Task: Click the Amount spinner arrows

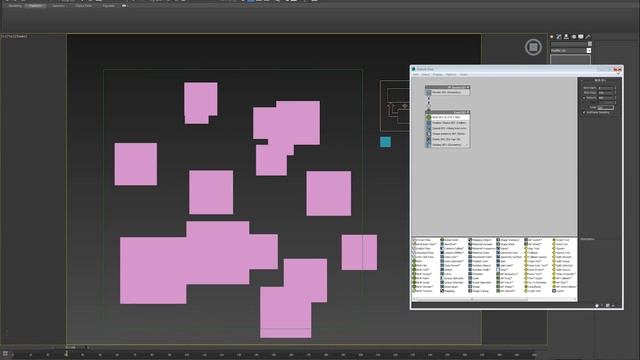Action: tap(615, 98)
